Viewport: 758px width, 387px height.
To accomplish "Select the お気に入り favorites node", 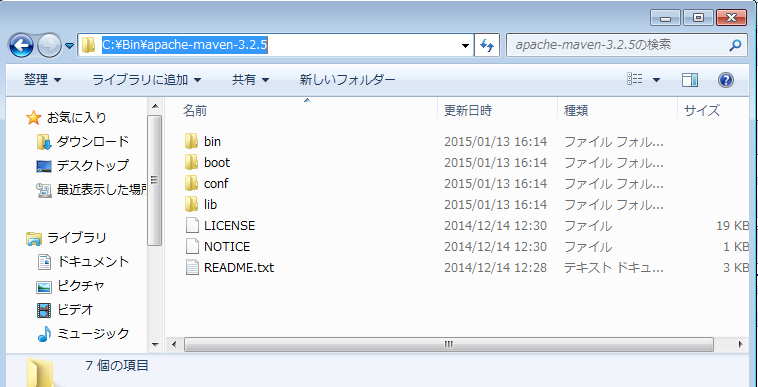I will click(76, 117).
